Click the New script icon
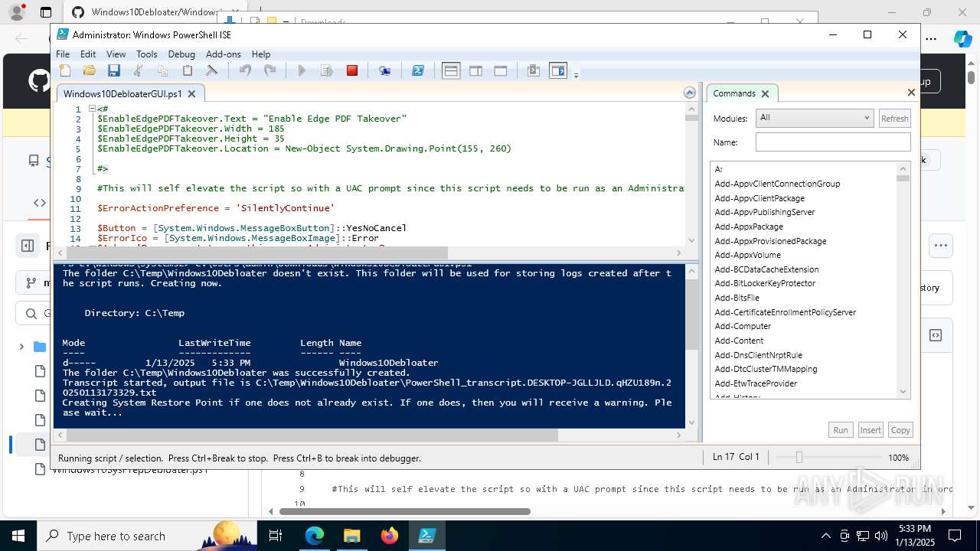 65,70
